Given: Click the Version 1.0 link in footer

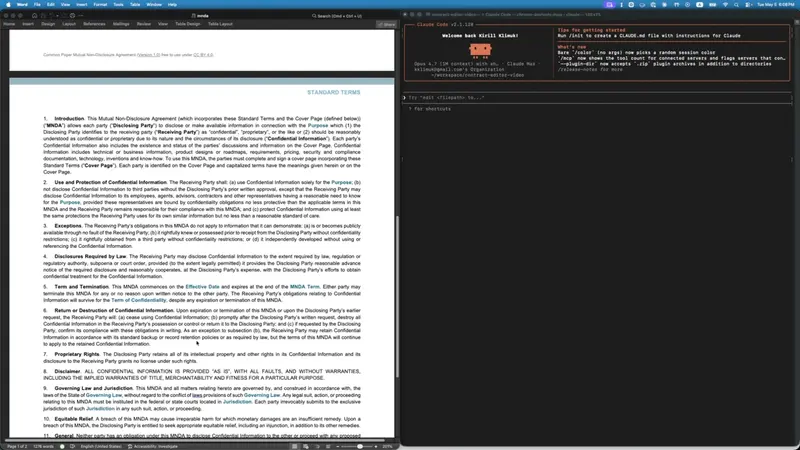Looking at the screenshot, I should [x=148, y=55].
